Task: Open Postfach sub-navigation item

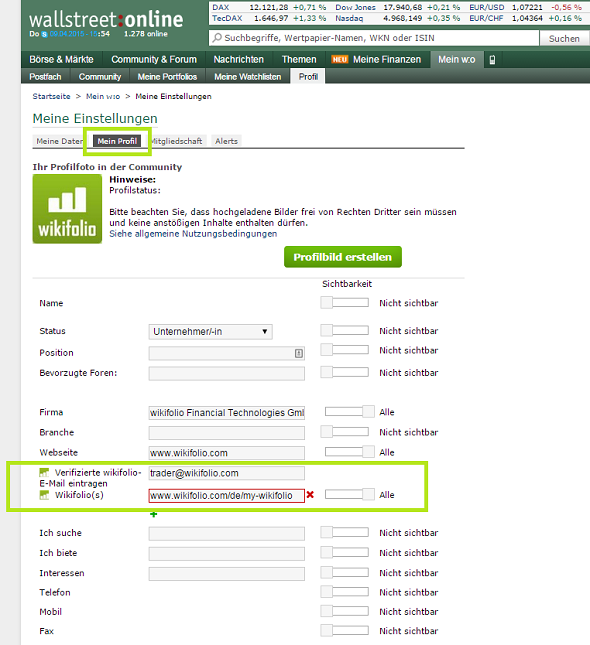Action: 45,77
